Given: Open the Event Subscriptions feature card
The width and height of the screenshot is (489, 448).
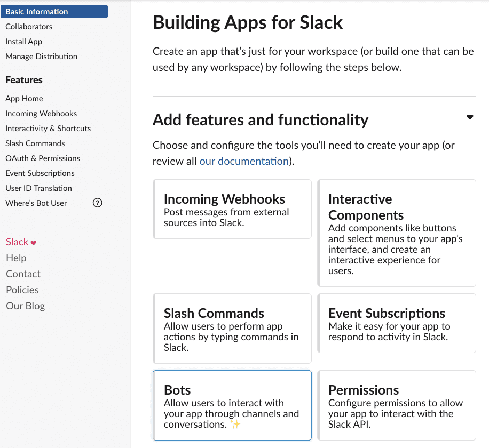Looking at the screenshot, I should pyautogui.click(x=396, y=323).
